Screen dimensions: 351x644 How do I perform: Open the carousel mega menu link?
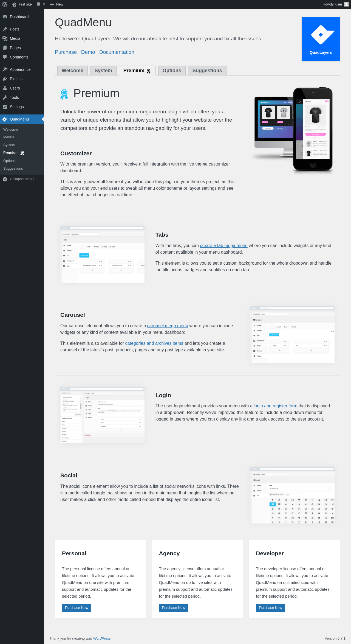click(168, 326)
